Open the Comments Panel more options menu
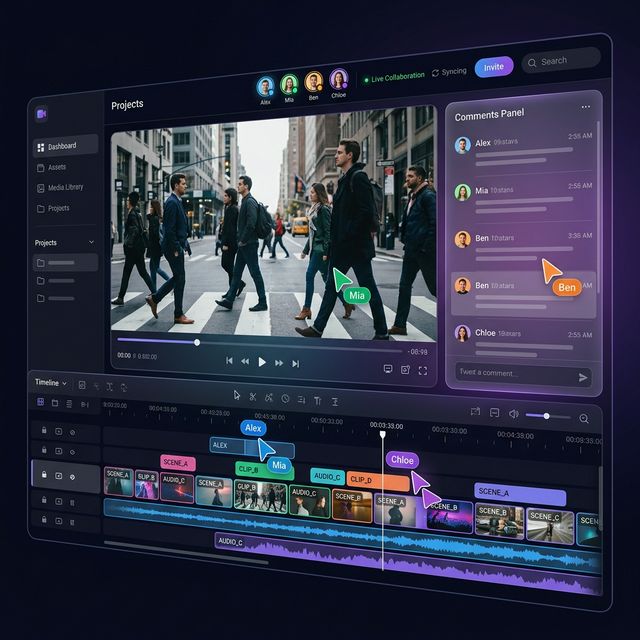This screenshot has width=640, height=640. pos(586,107)
